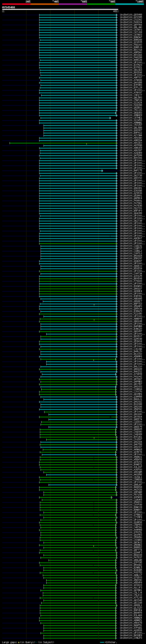Open hit UniRef100_Q1W2A7

point(131,261)
